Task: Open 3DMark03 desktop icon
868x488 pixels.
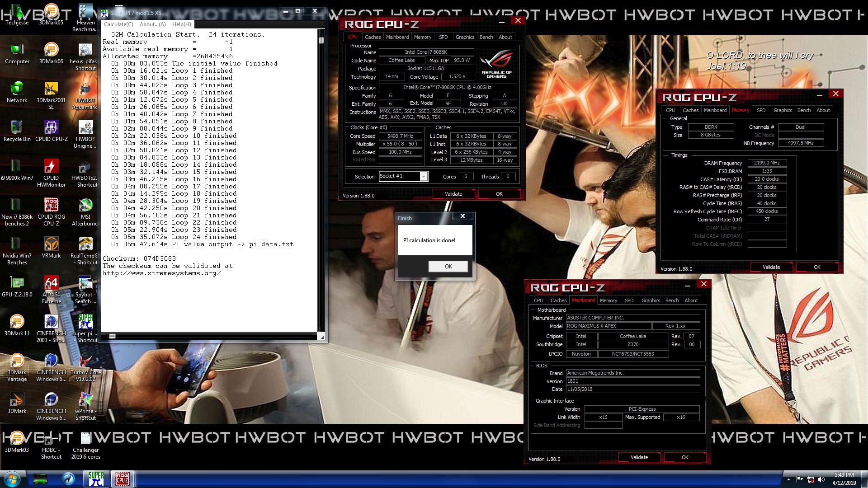Action: (x=17, y=442)
